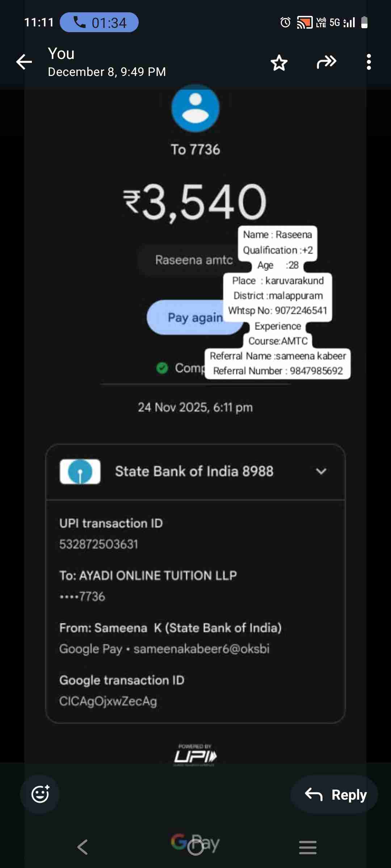Screen dimensions: 391x868
Task: Star this message
Action: pos(279,63)
